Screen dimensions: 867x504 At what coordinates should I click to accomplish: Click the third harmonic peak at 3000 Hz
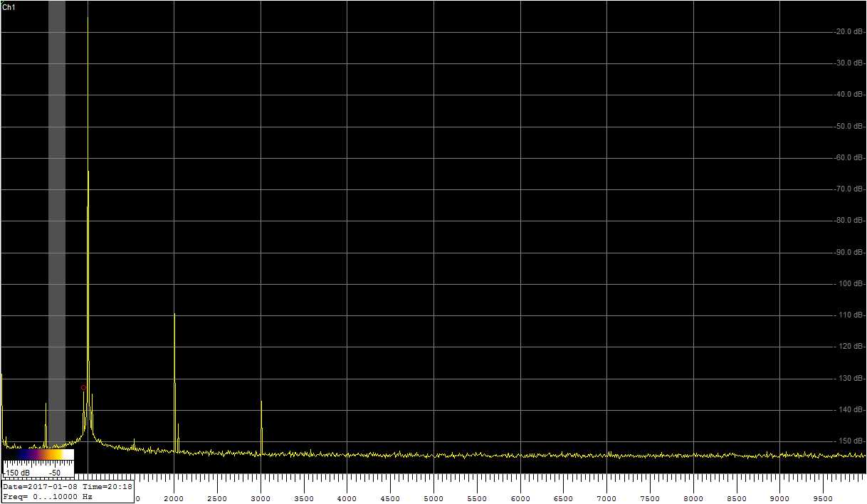(261, 427)
